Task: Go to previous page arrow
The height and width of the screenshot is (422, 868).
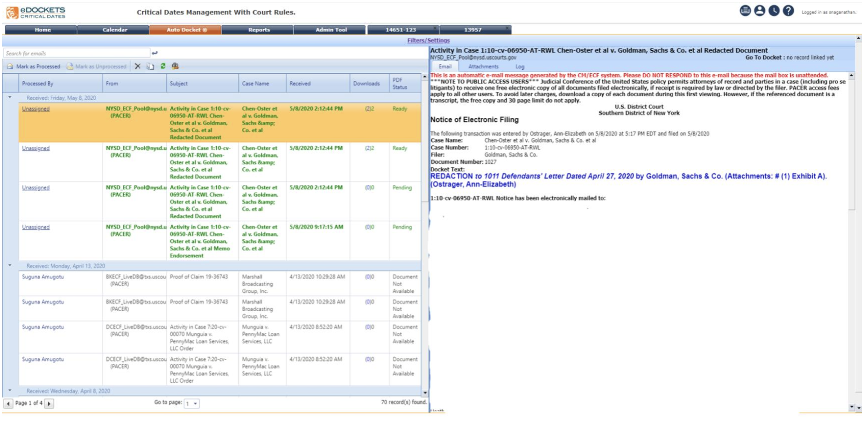Action: click(8, 404)
